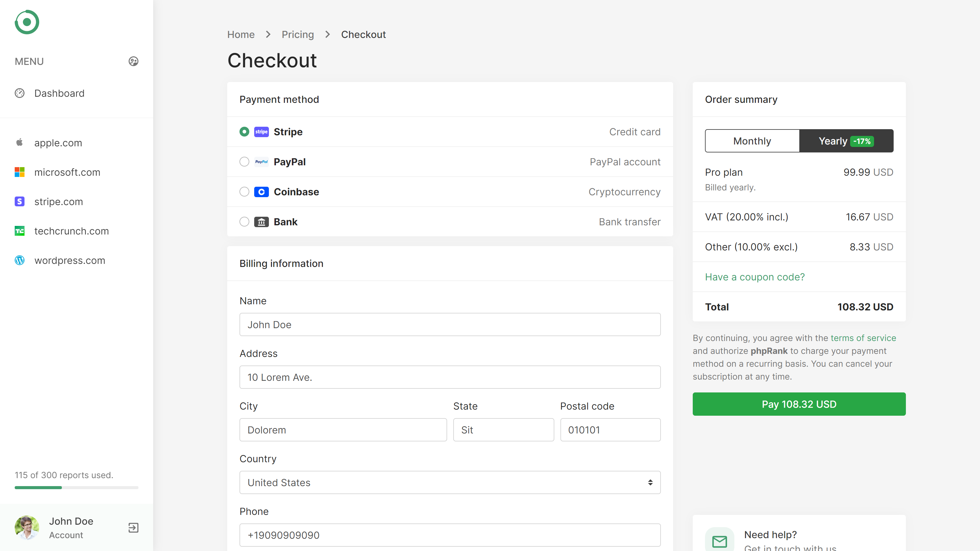
Task: Select Coinbase cryptocurrency payment
Action: (244, 192)
